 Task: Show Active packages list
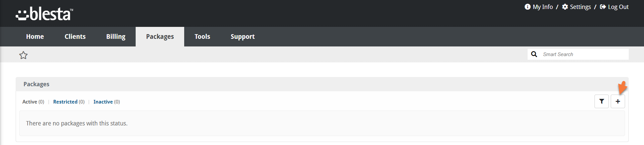tap(30, 102)
